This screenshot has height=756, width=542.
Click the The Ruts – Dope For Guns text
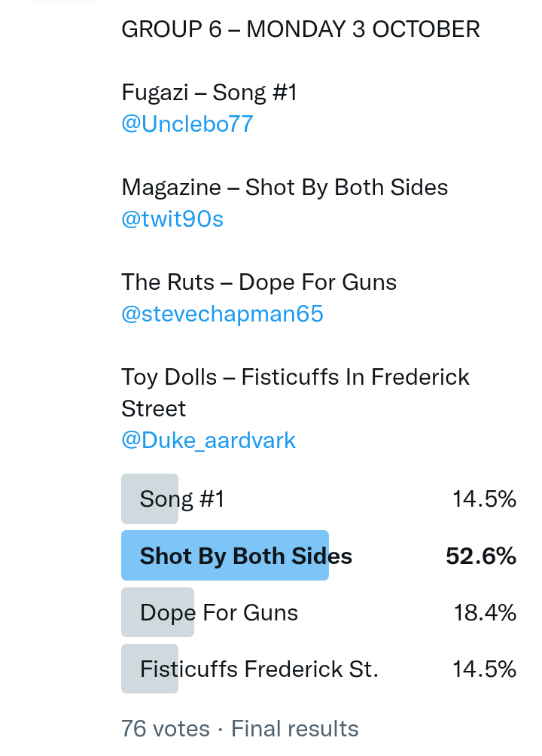click(x=259, y=282)
